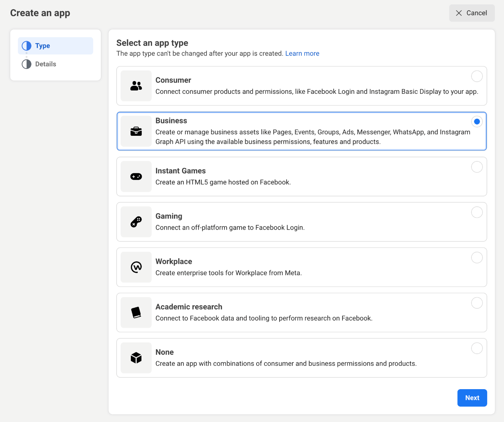
Task: Click the Consumer people icon
Action: click(x=136, y=86)
